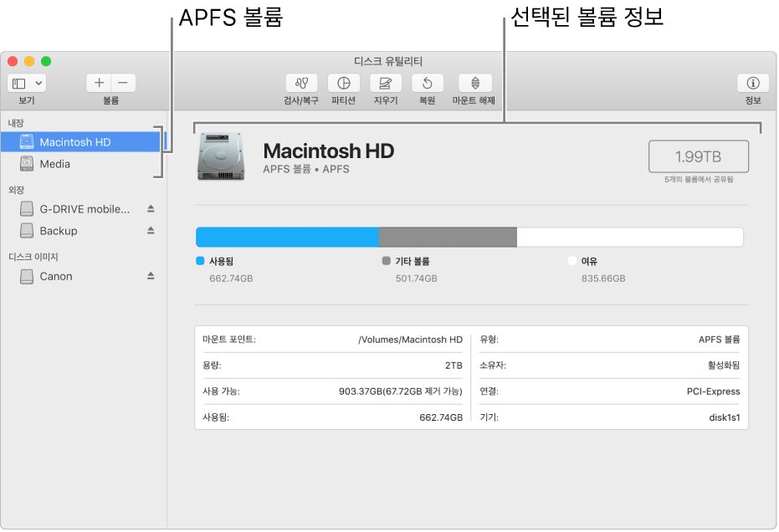Click the gray 기타 볼륨 legend swatch
The image size is (779, 532).
(x=386, y=261)
